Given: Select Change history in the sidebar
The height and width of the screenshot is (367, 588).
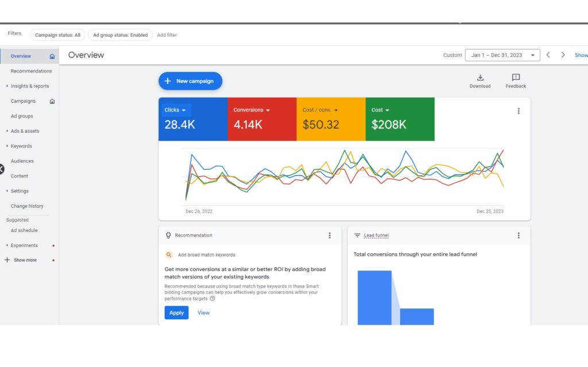Looking at the screenshot, I should (27, 206).
